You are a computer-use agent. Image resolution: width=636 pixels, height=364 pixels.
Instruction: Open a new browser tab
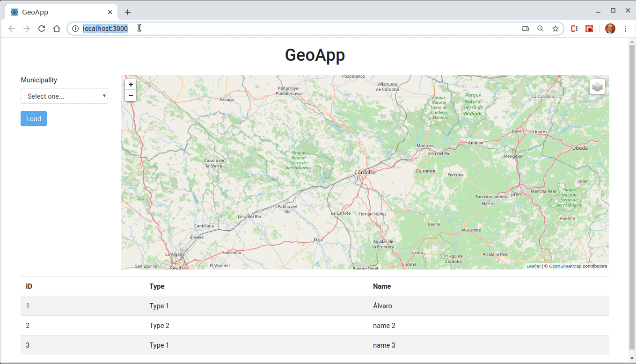pyautogui.click(x=128, y=12)
